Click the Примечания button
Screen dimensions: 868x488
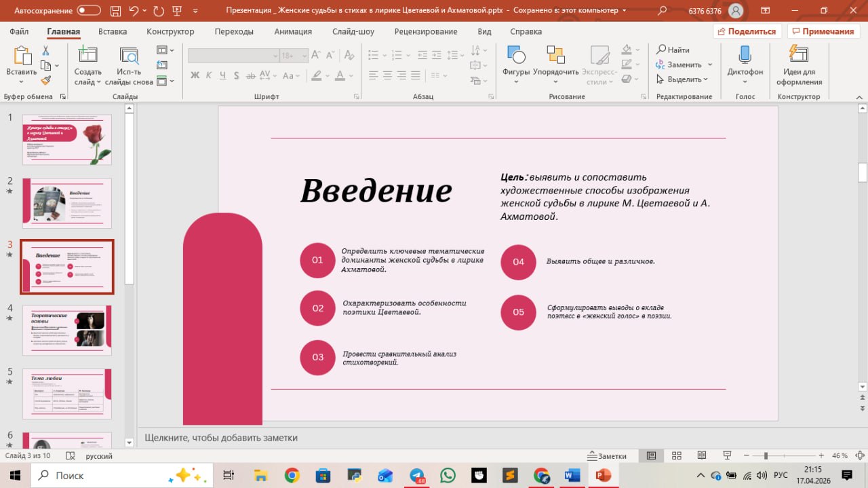coord(823,31)
